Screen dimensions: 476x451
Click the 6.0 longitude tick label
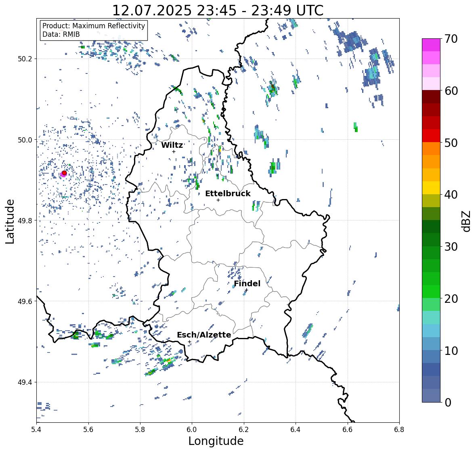[192, 430]
